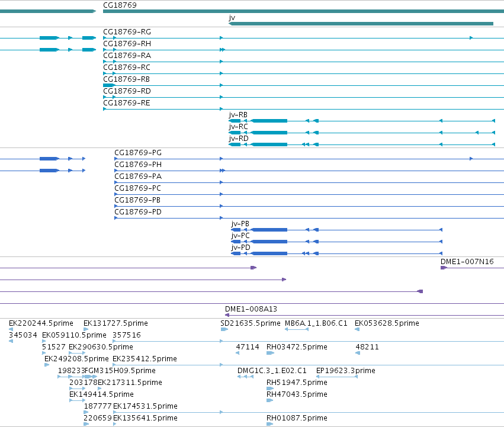The height and width of the screenshot is (427, 504).
Task: Select transcript CG18769-RD label
Action: [127, 91]
